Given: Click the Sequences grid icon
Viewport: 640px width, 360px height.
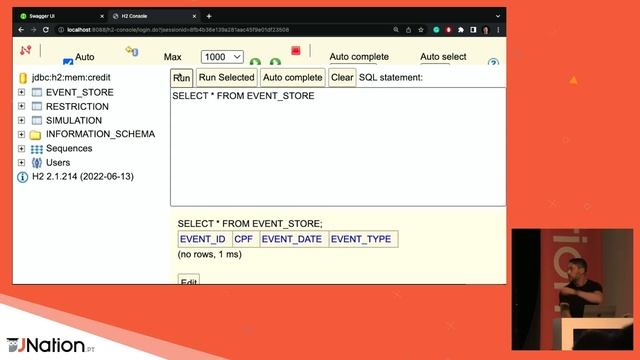Looking at the screenshot, I should click(37, 149).
